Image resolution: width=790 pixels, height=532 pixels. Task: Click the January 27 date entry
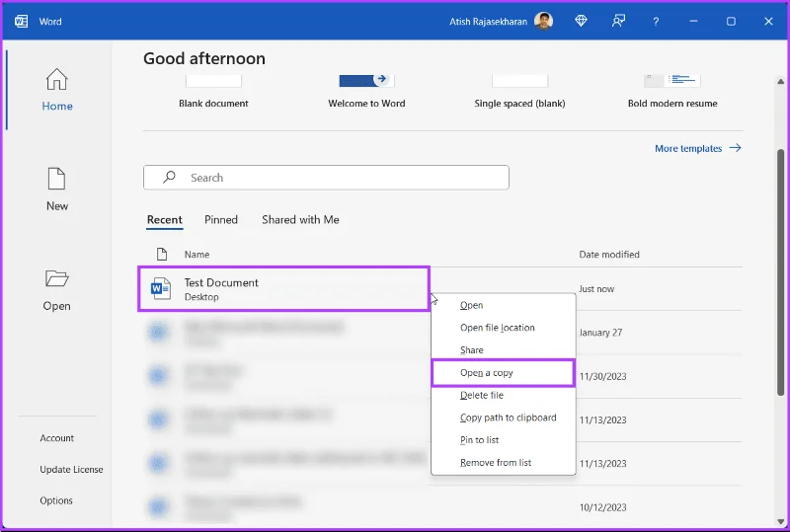[600, 333]
